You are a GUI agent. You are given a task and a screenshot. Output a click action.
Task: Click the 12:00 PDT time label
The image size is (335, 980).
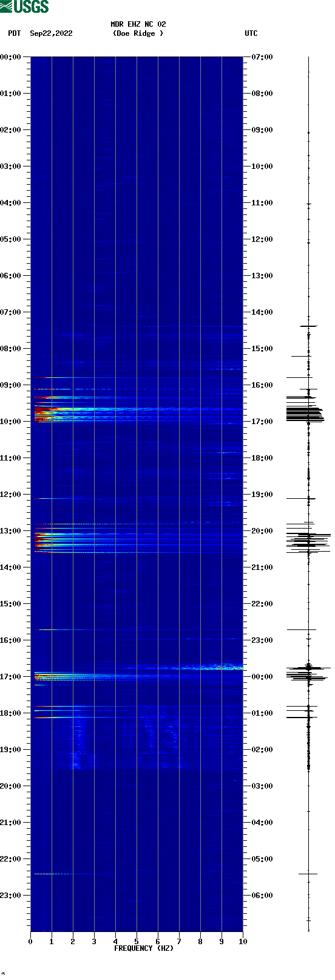point(10,495)
